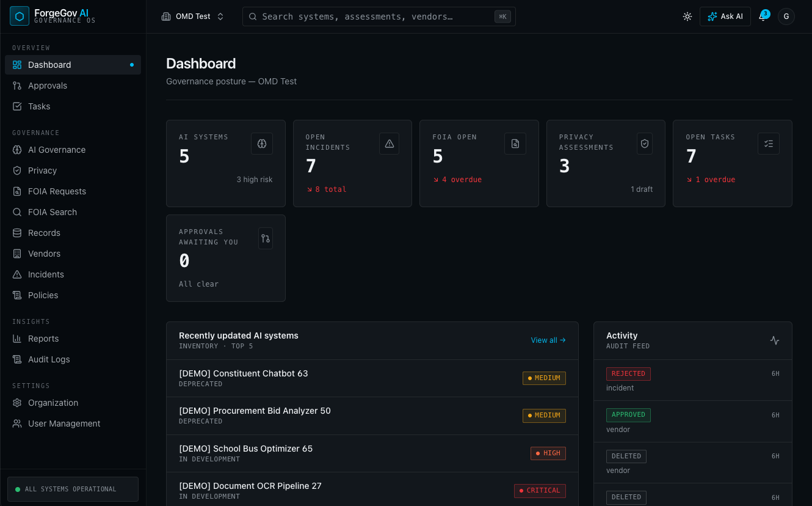Click the Vendors building icon
This screenshot has height=506, width=812.
click(x=17, y=254)
